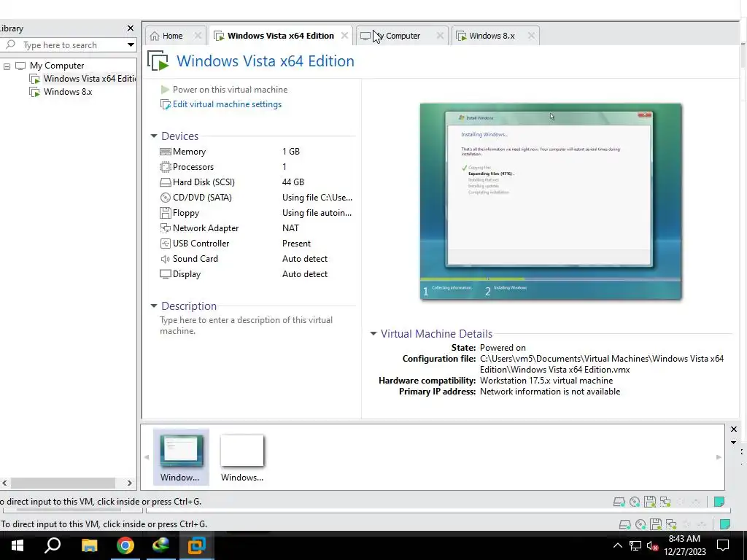The width and height of the screenshot is (747, 560).
Task: Collapse the My Computer tree node
Action: tap(7, 66)
